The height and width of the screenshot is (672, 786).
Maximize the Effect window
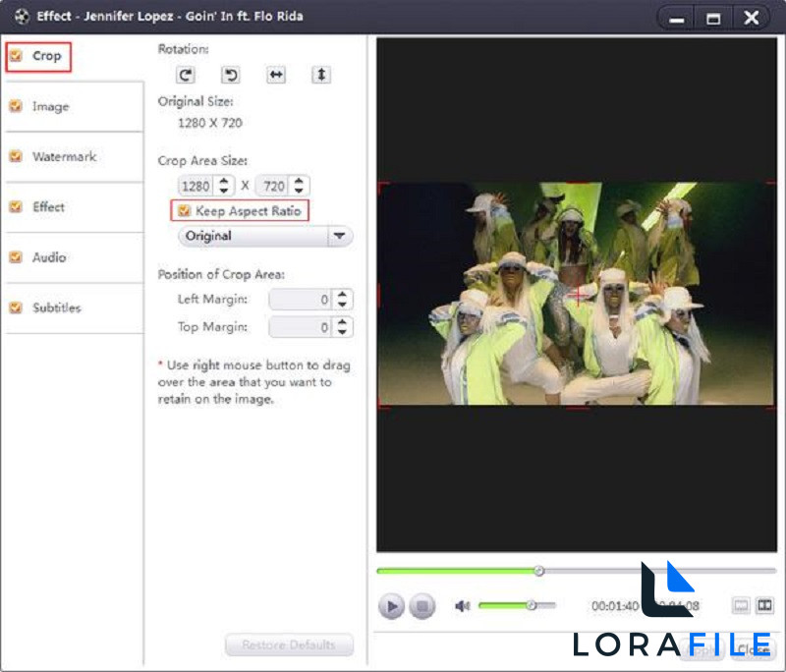[713, 19]
